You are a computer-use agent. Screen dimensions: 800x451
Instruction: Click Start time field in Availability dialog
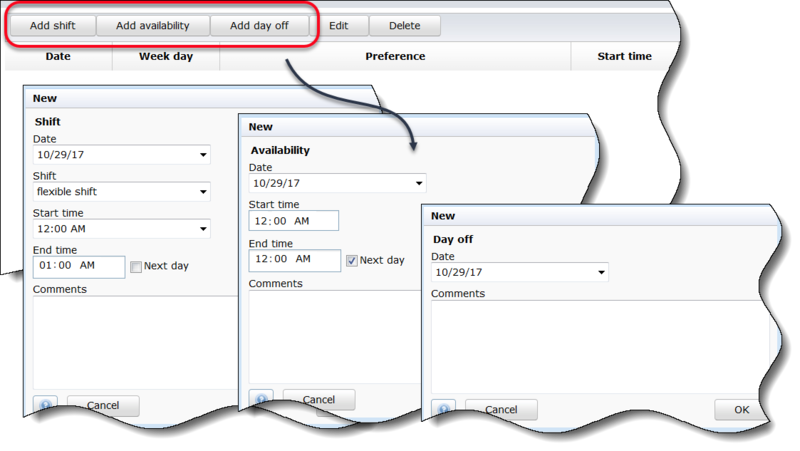pyautogui.click(x=293, y=221)
